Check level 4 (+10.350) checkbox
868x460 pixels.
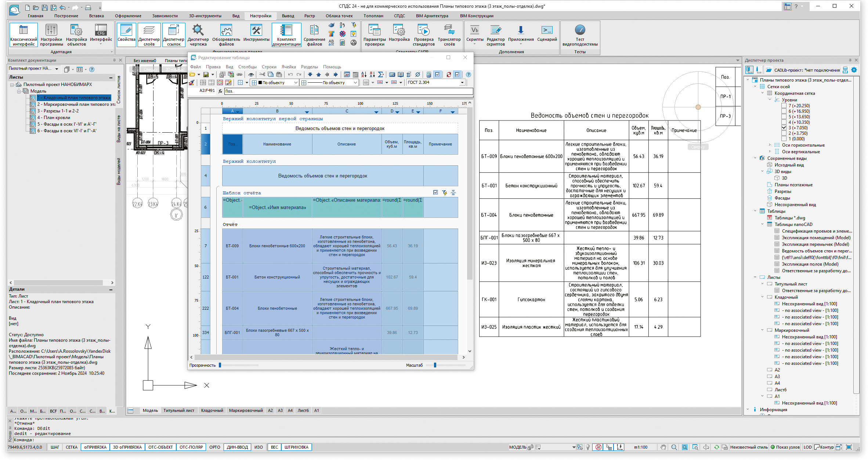pyautogui.click(x=784, y=122)
